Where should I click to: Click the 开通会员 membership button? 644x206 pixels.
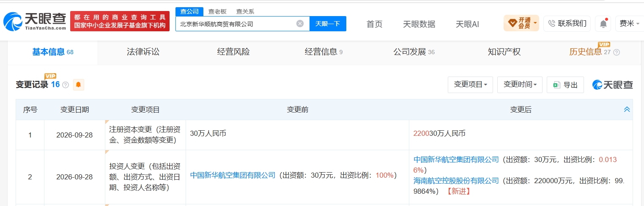pyautogui.click(x=521, y=23)
